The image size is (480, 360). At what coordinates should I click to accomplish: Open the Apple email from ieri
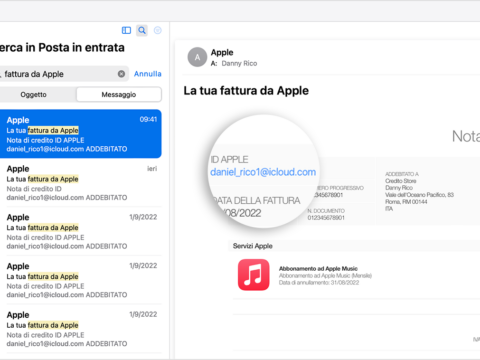click(x=81, y=183)
